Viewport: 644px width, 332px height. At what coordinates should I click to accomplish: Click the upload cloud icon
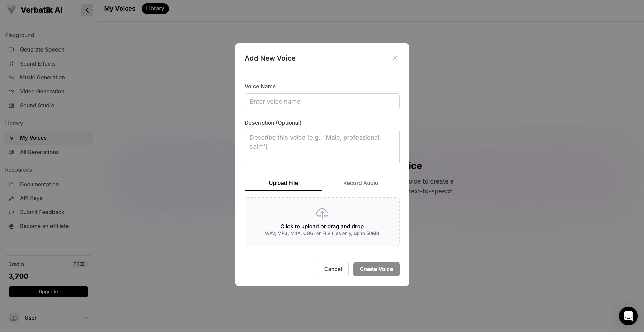(x=322, y=213)
